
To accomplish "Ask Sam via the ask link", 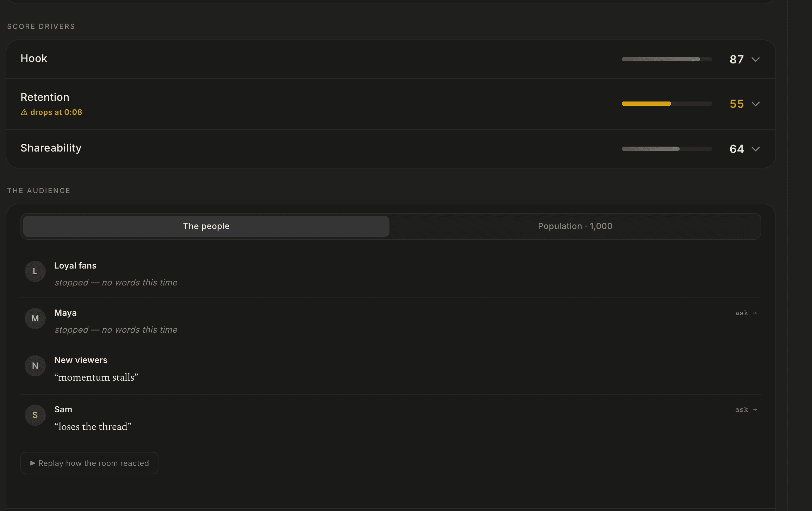I will pyautogui.click(x=746, y=410).
